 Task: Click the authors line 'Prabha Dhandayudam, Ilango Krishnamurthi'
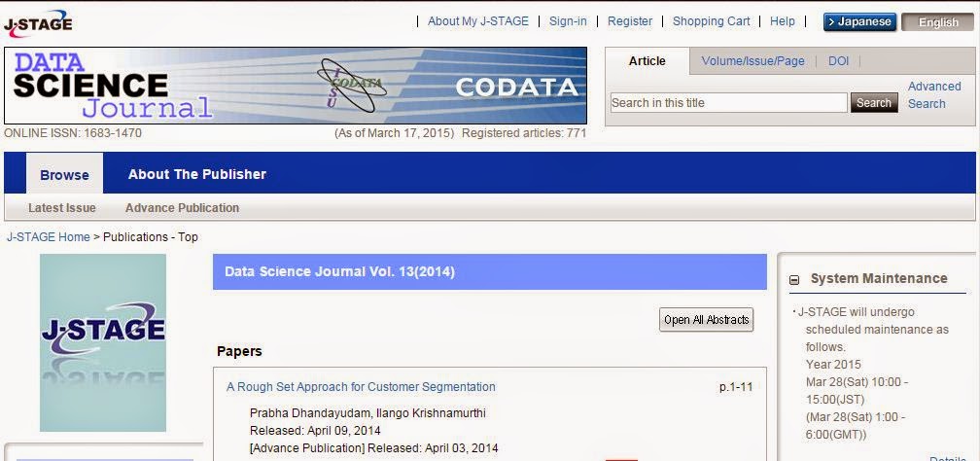pos(367,412)
